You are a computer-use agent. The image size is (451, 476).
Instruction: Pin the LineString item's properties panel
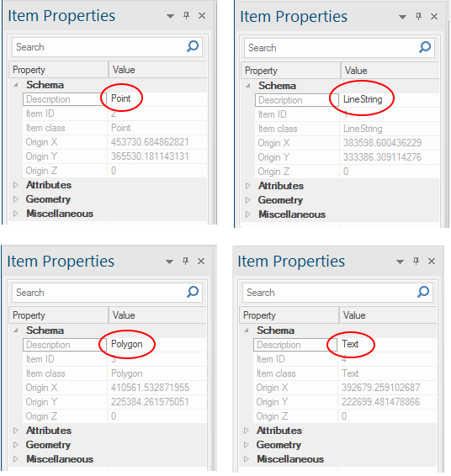tap(418, 16)
